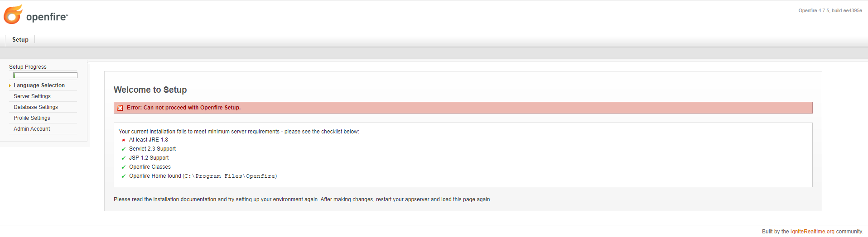This screenshot has width=868, height=237.
Task: Go to Database Settings step
Action: (36, 107)
